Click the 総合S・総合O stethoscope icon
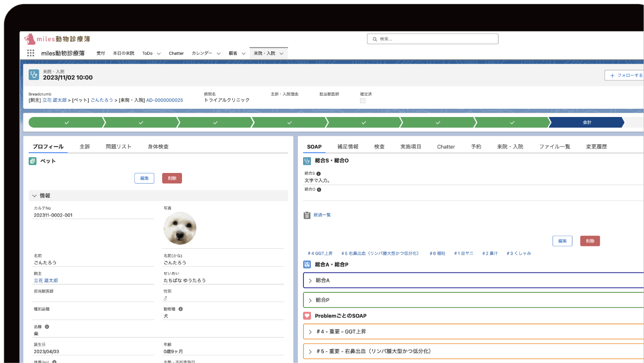Screen dimensions: 644x363 [x=307, y=161]
